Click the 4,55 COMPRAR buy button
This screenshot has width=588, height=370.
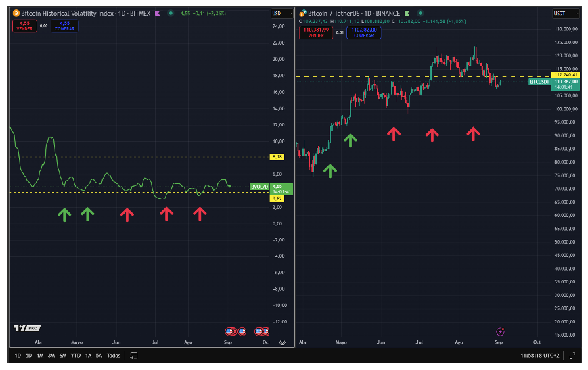(x=64, y=26)
